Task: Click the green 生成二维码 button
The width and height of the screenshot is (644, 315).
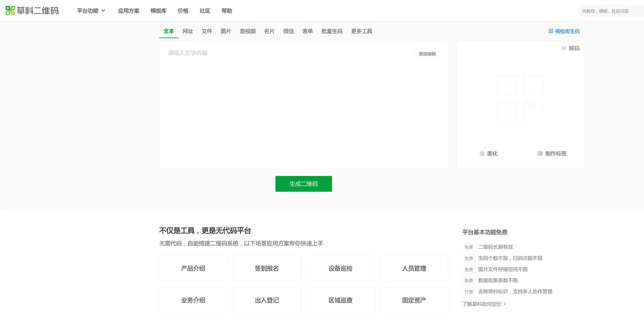Action: [x=304, y=184]
